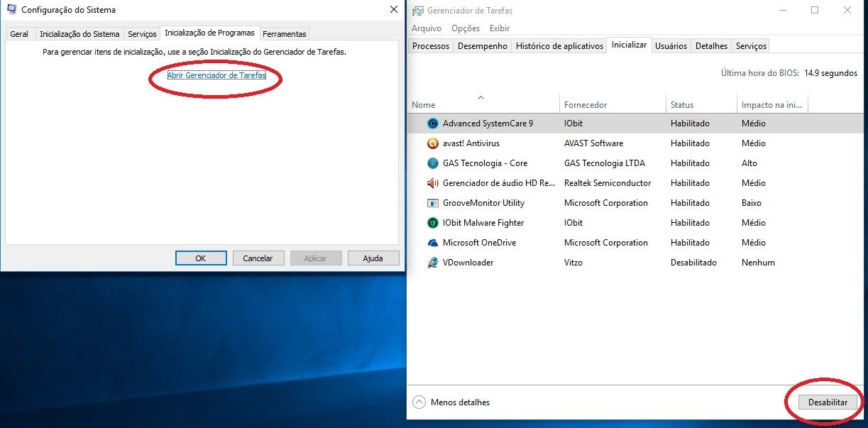
Task: Click the Abrir Gerenciador de Tarefas link
Action: click(215, 75)
